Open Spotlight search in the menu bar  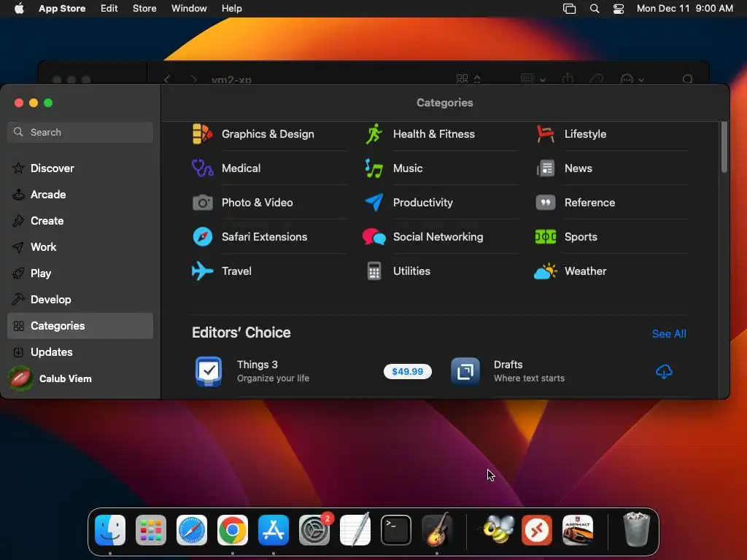coord(595,9)
